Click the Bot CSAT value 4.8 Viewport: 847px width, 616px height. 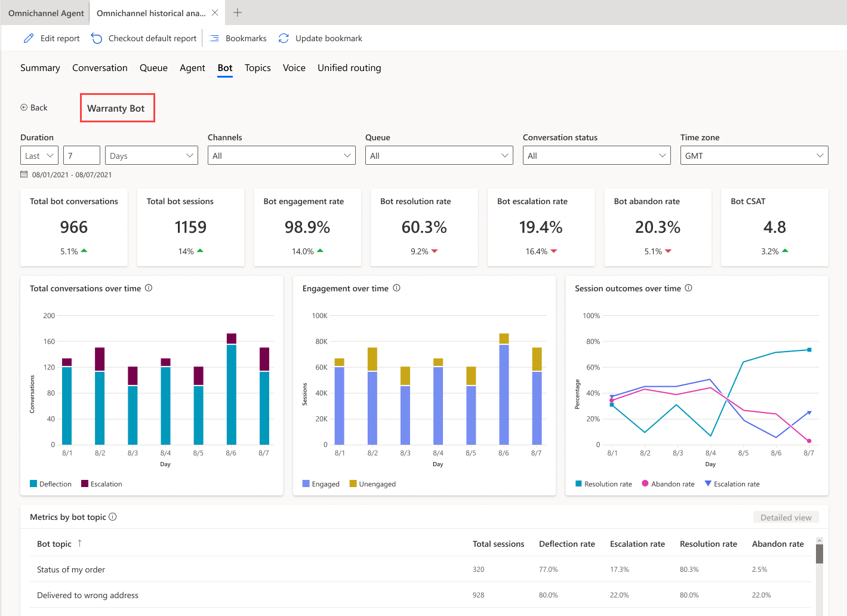tap(775, 227)
